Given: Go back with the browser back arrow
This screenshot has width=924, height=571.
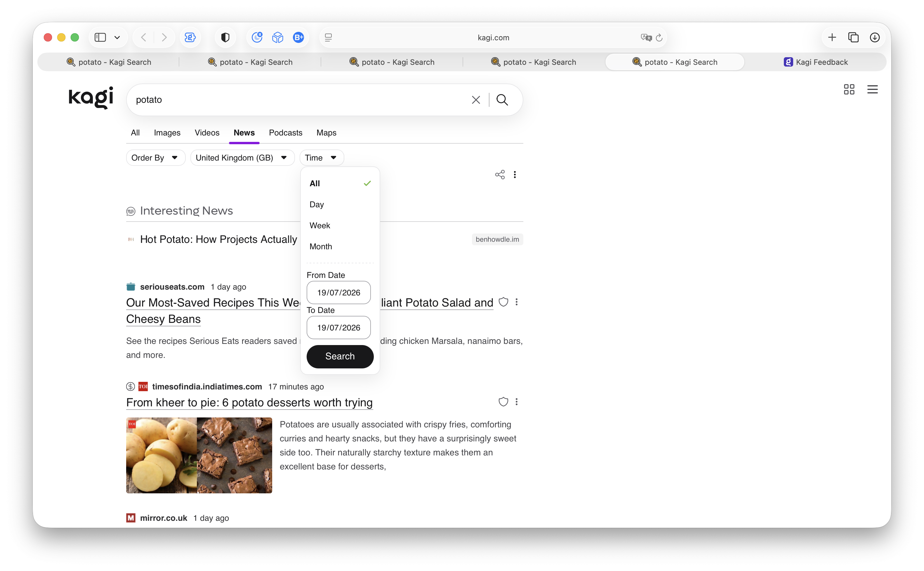Looking at the screenshot, I should tap(144, 37).
